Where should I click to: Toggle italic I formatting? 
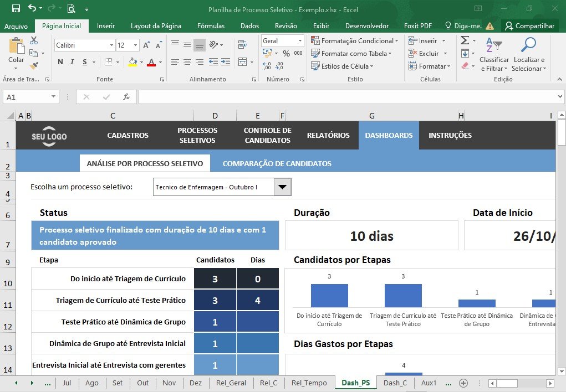coord(72,62)
